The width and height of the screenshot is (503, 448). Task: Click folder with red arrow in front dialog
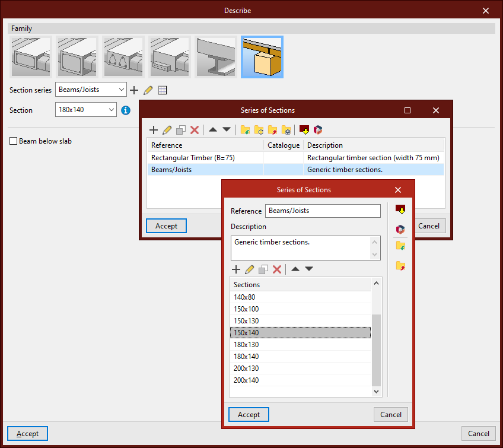click(400, 266)
